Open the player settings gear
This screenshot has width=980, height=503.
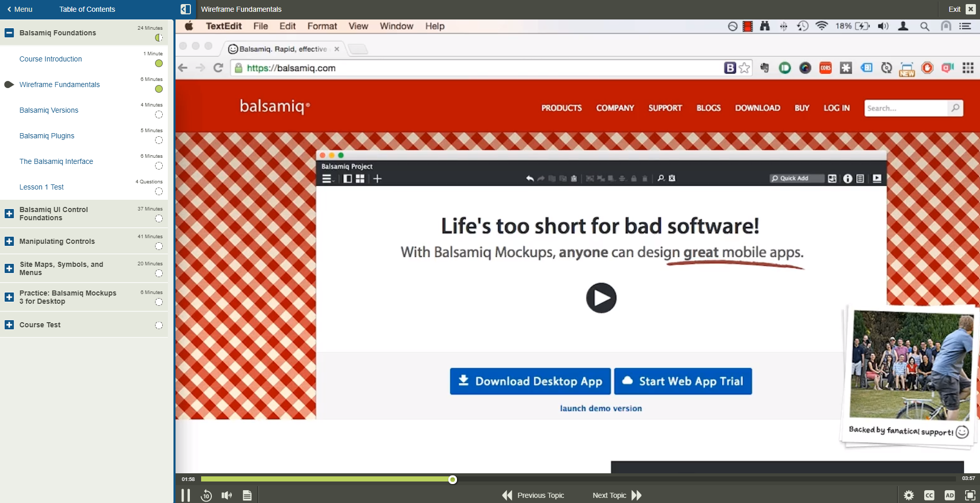[909, 495]
